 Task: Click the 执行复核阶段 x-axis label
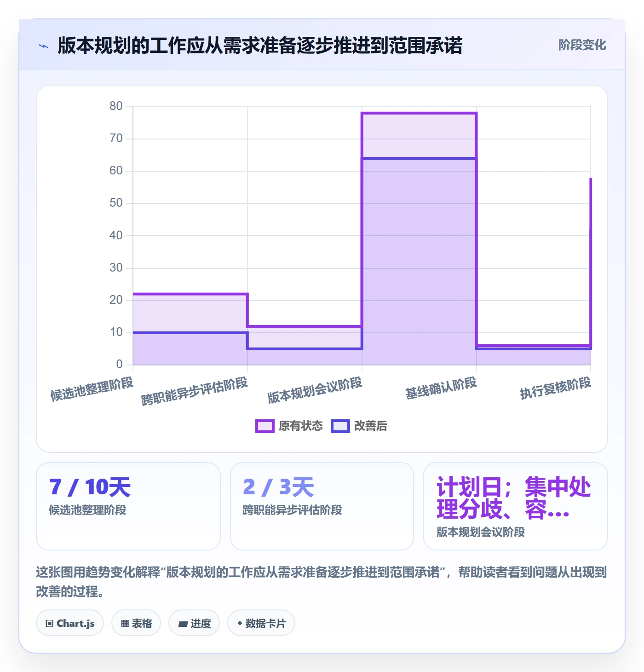(556, 388)
